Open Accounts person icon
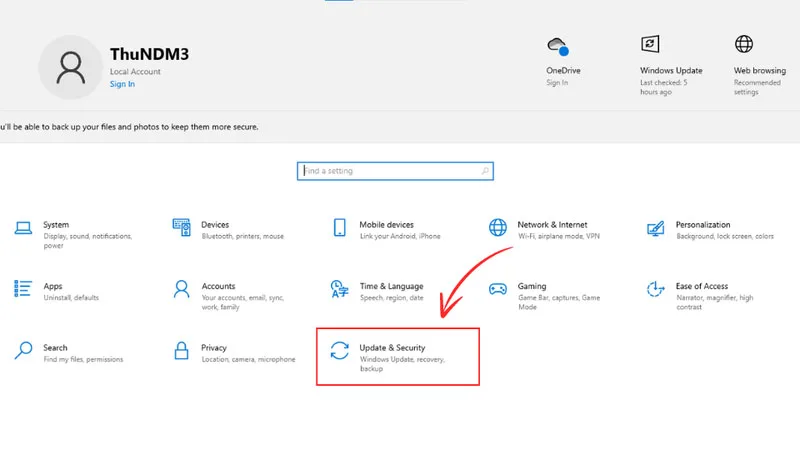This screenshot has width=800, height=450. tap(182, 289)
